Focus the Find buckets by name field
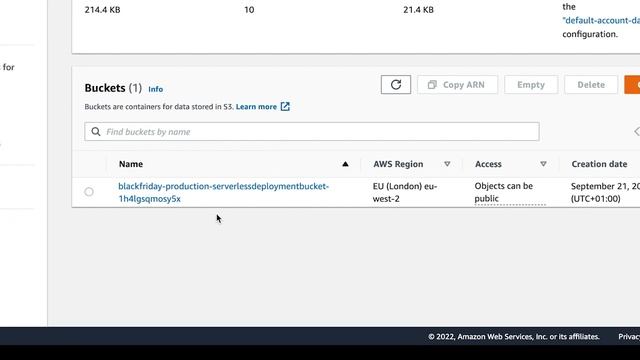Image resolution: width=640 pixels, height=360 pixels. [x=312, y=131]
